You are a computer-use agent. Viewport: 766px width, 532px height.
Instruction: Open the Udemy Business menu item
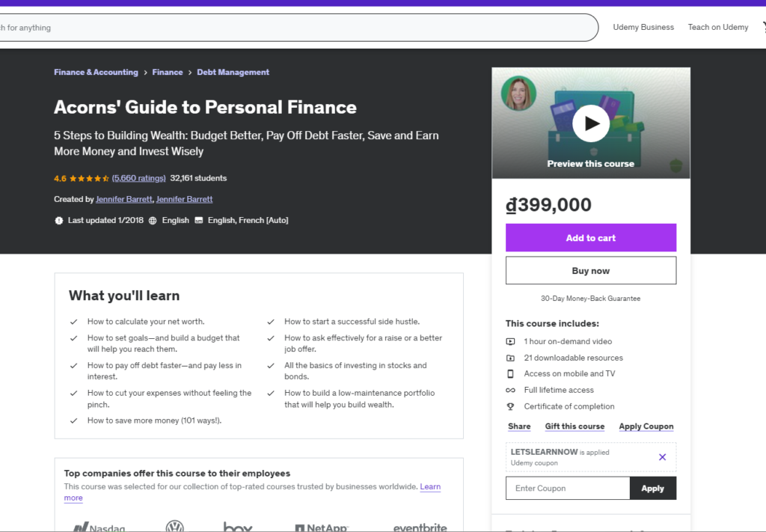pos(643,28)
